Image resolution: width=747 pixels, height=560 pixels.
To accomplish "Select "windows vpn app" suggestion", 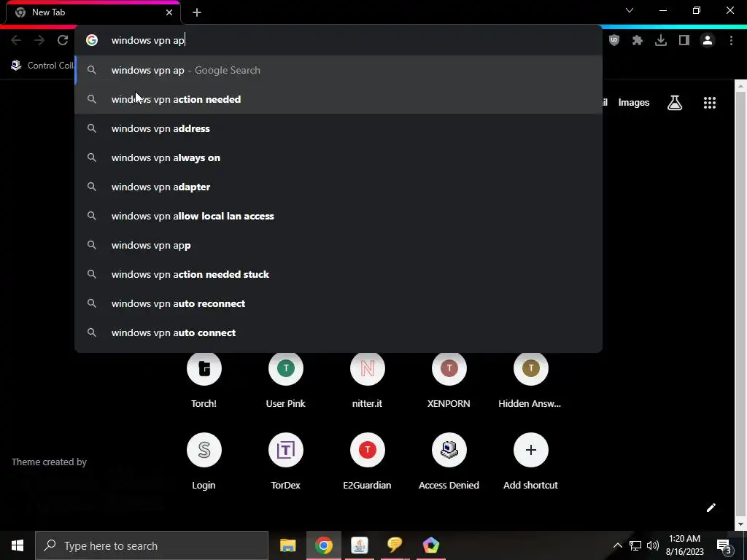I will (x=338, y=245).
